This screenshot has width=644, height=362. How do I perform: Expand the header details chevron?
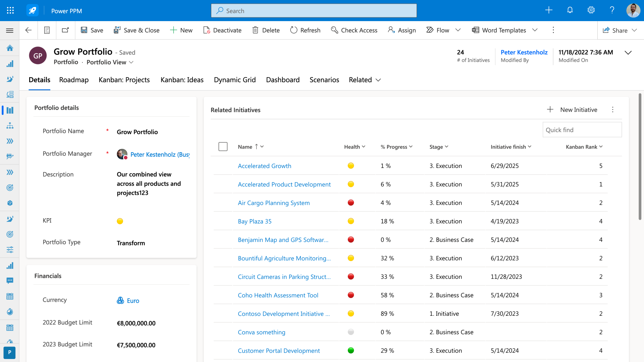click(x=628, y=53)
